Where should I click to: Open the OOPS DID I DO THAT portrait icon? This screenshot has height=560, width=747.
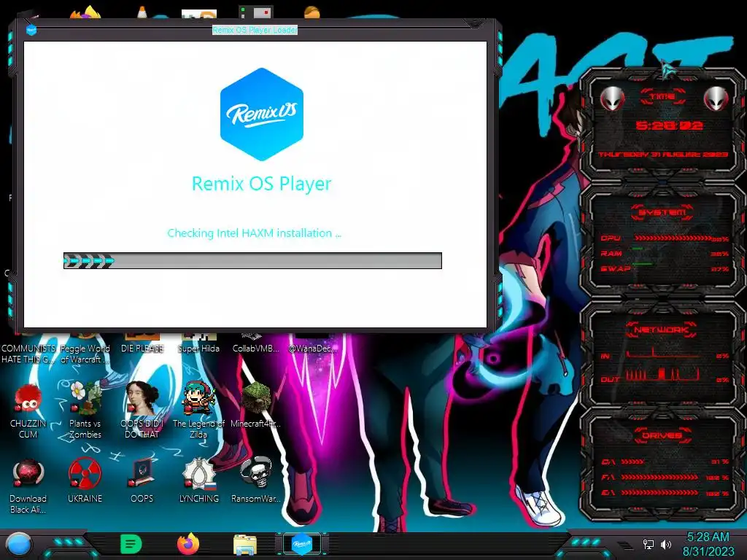(142, 411)
